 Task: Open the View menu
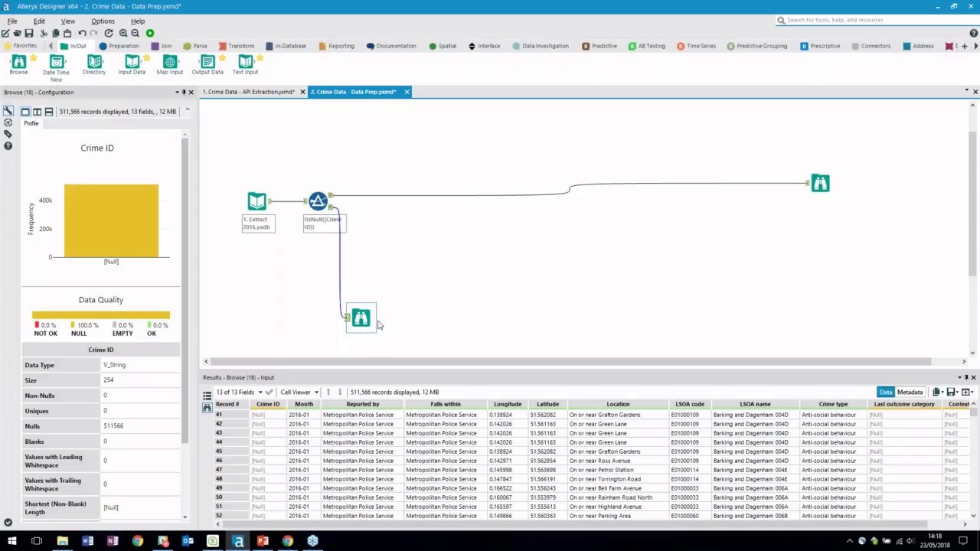tap(67, 21)
